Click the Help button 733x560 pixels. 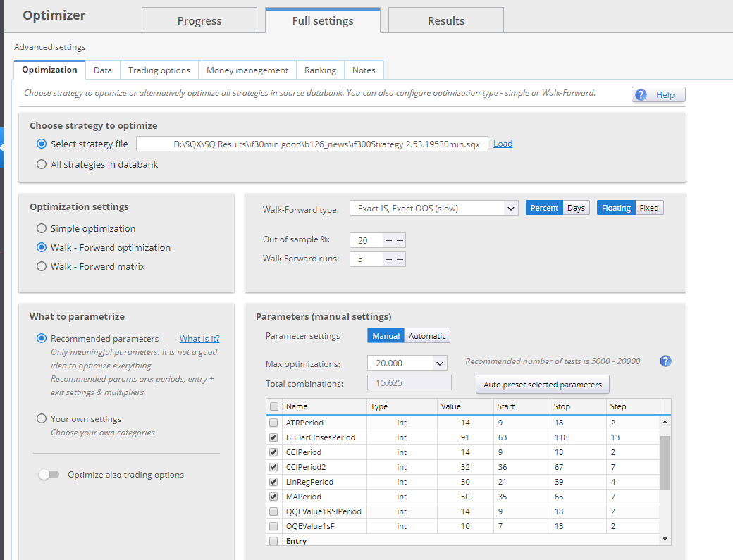pyautogui.click(x=658, y=95)
